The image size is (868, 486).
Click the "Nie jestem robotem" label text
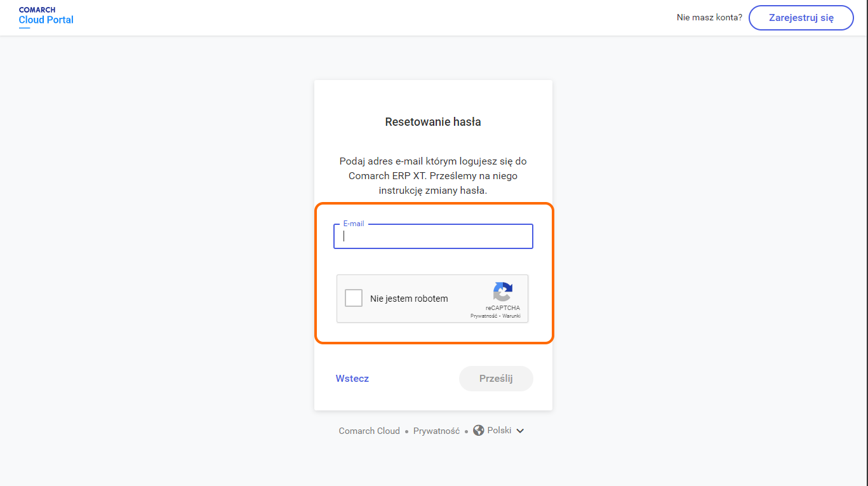(409, 299)
